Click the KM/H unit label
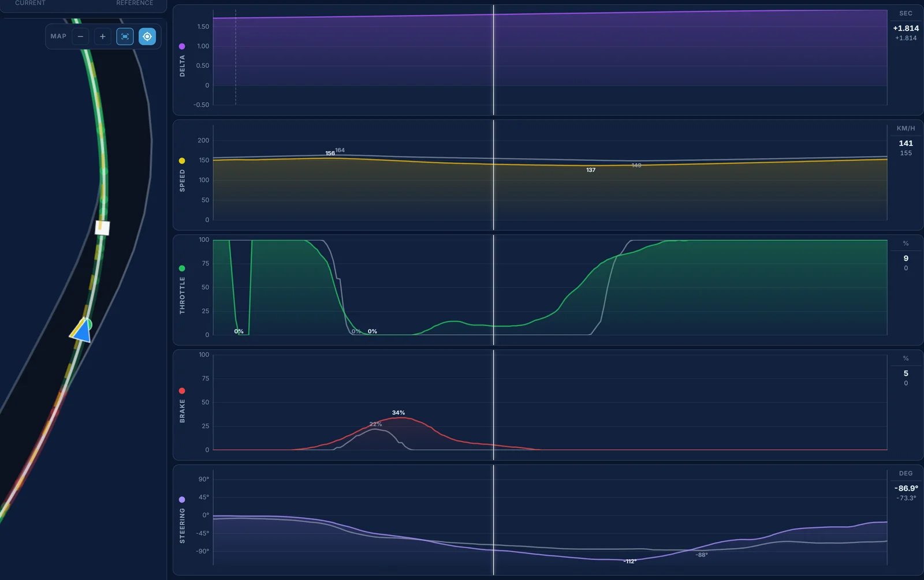The image size is (924, 580). coord(906,128)
